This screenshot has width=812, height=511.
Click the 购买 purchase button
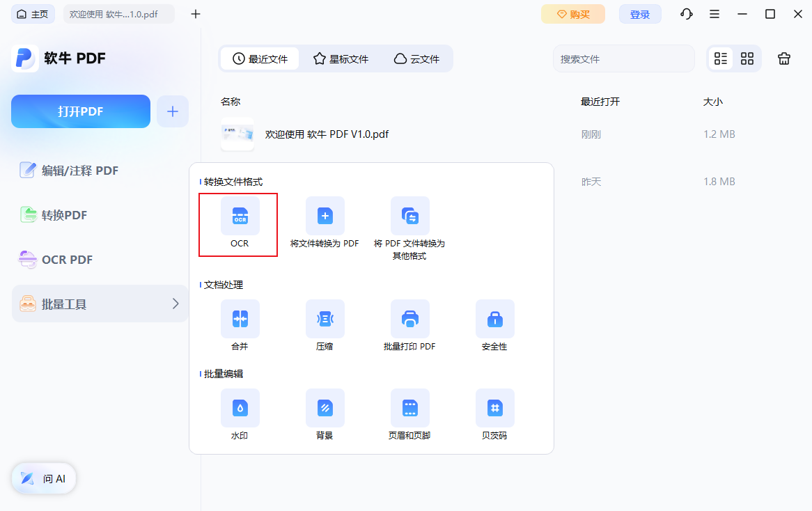(572, 14)
